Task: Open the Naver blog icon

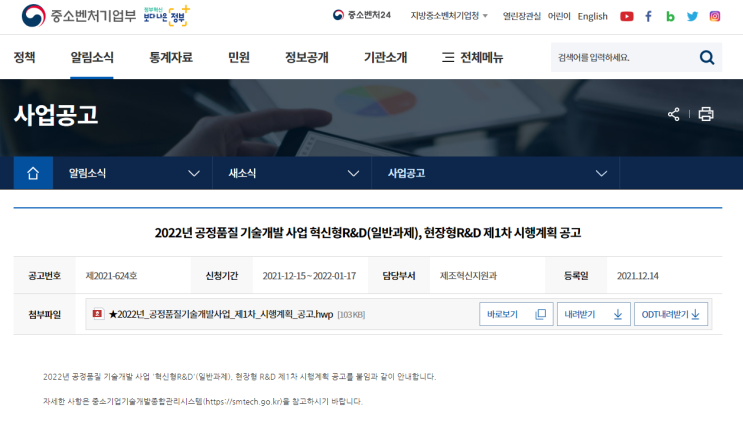Action: (x=670, y=17)
